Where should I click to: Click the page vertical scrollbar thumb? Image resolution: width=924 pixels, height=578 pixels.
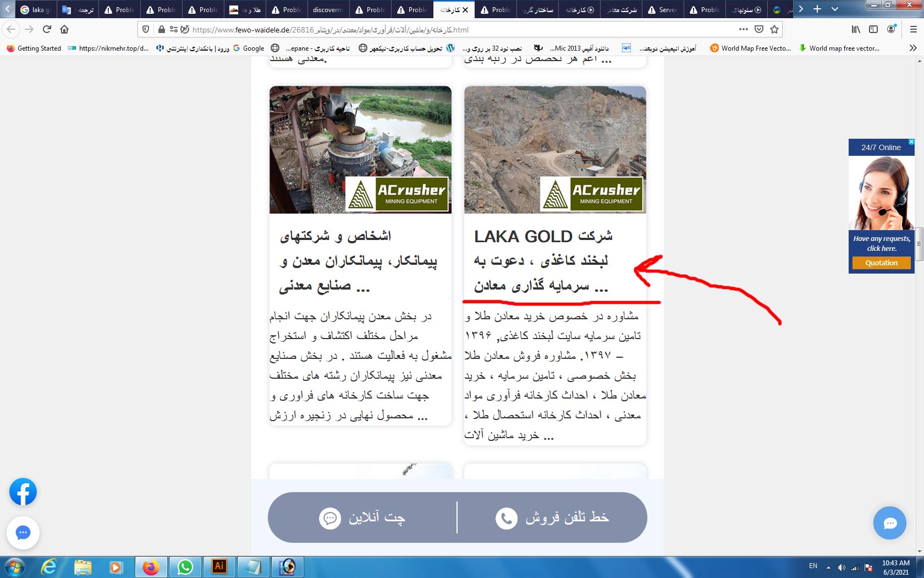(x=919, y=244)
